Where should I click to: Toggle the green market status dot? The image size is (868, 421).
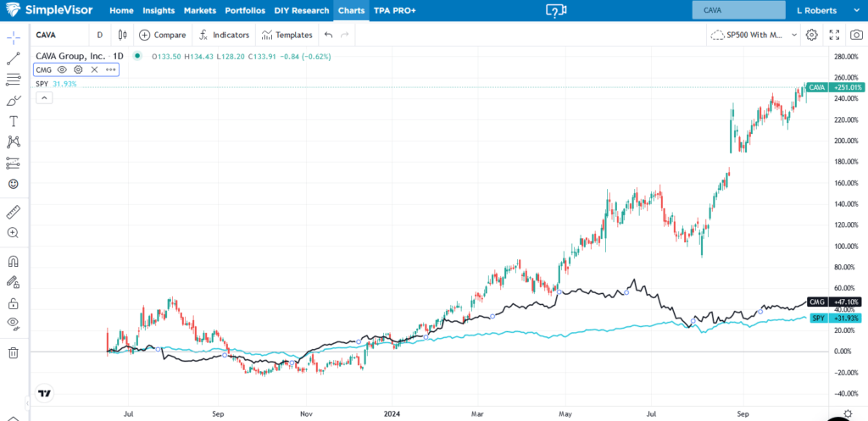(137, 55)
